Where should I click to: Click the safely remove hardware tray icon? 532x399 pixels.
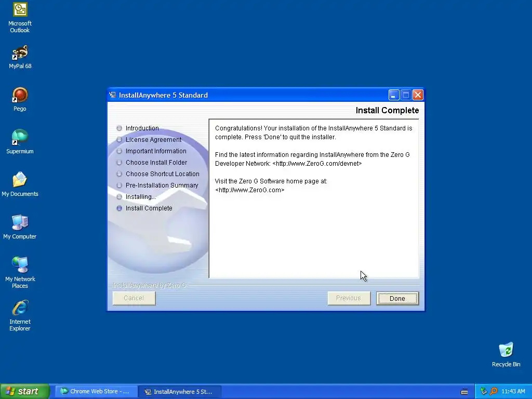pyautogui.click(x=484, y=391)
